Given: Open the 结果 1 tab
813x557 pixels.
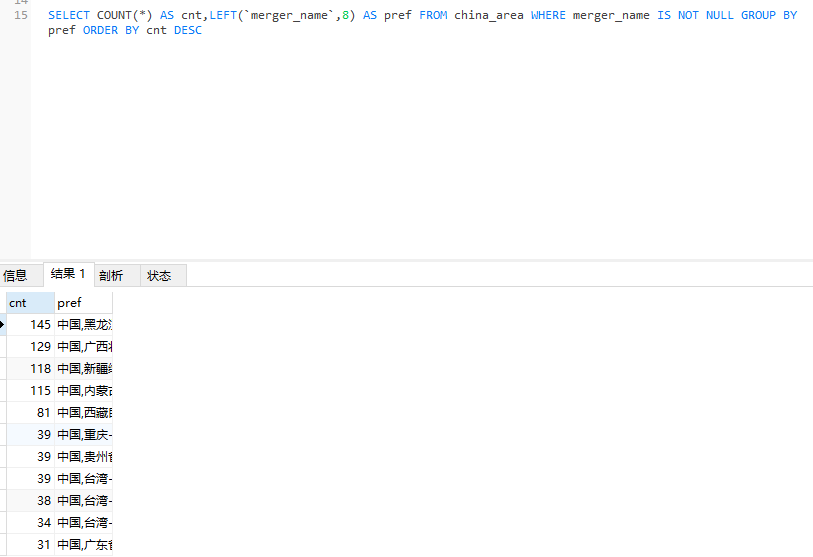Looking at the screenshot, I should (x=68, y=275).
